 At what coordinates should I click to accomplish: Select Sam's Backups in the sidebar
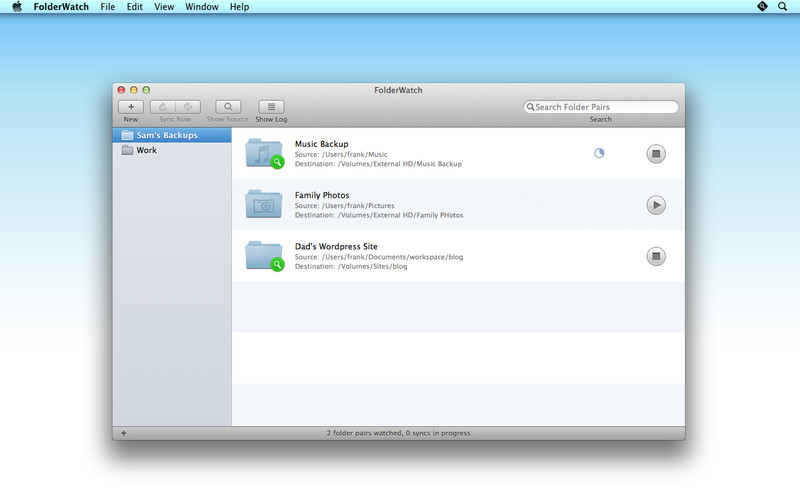(x=166, y=135)
